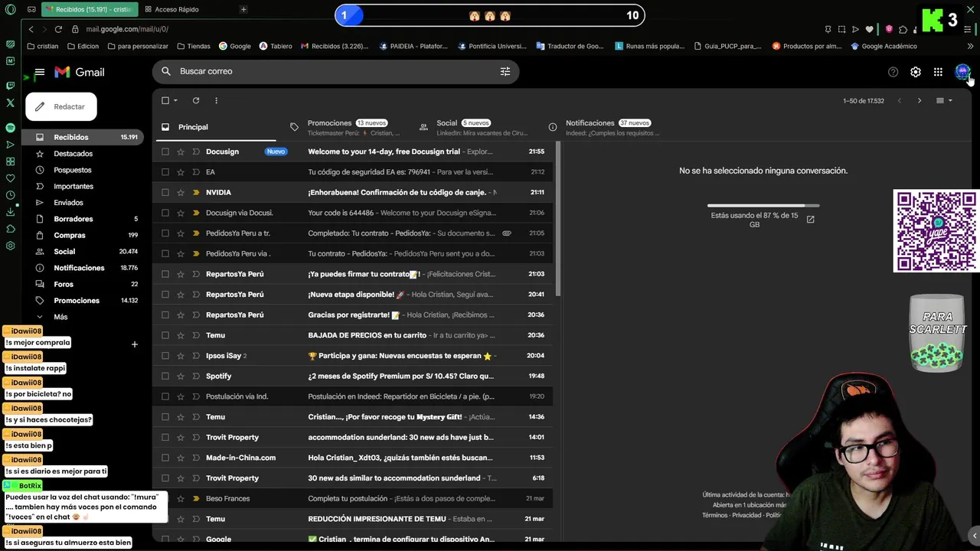980x551 pixels.
Task: Star the Spotify Premium email
Action: point(181,376)
